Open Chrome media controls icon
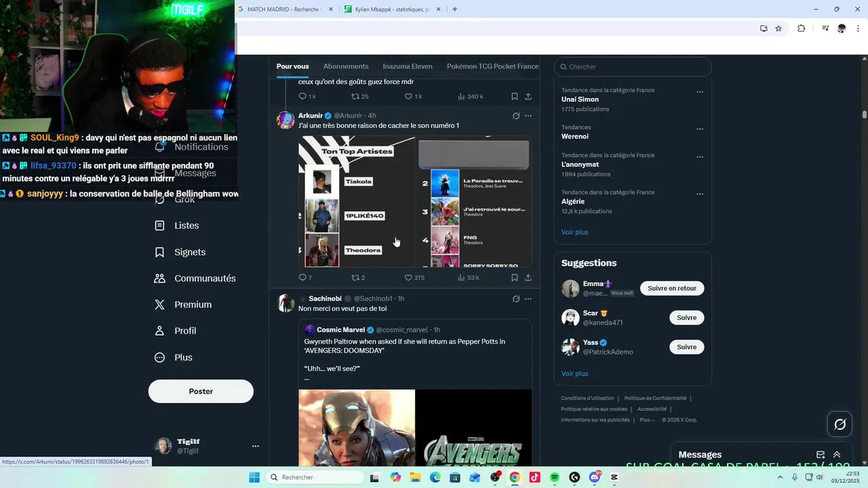 [x=825, y=28]
